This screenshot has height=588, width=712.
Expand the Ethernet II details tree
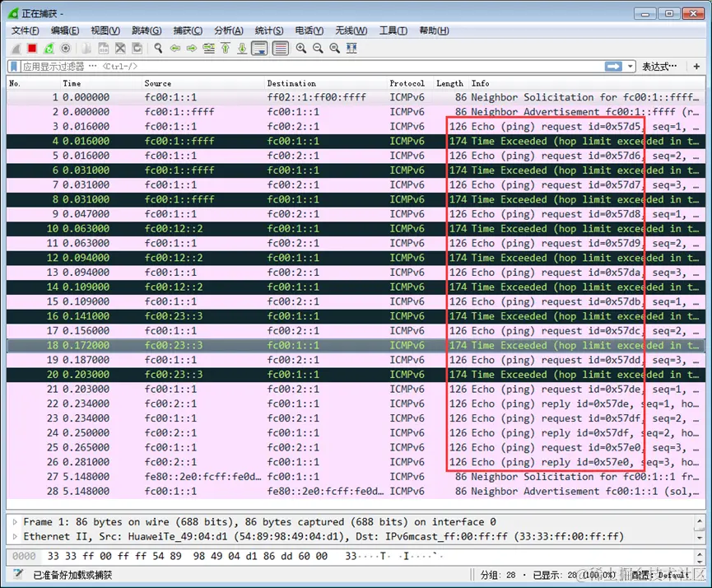(x=15, y=537)
